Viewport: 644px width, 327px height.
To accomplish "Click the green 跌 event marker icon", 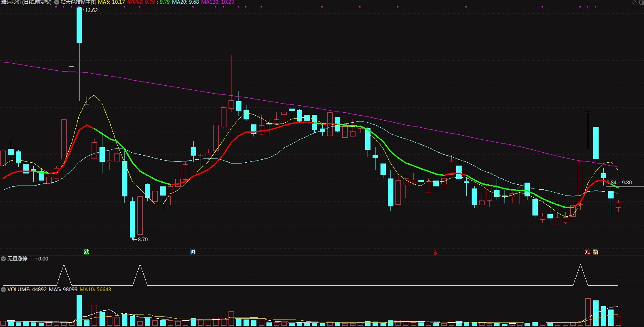I will 86,252.
